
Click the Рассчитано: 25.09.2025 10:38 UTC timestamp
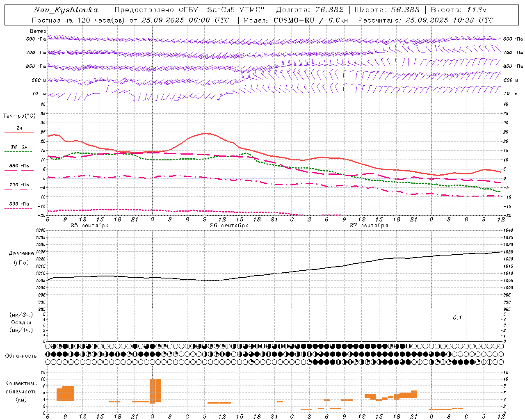click(x=426, y=20)
